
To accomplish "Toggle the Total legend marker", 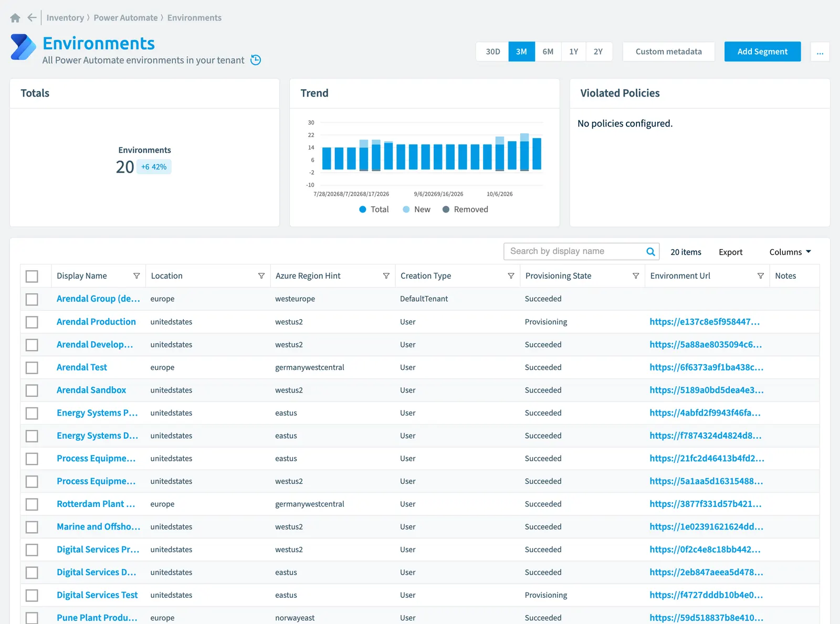I will [x=362, y=209].
